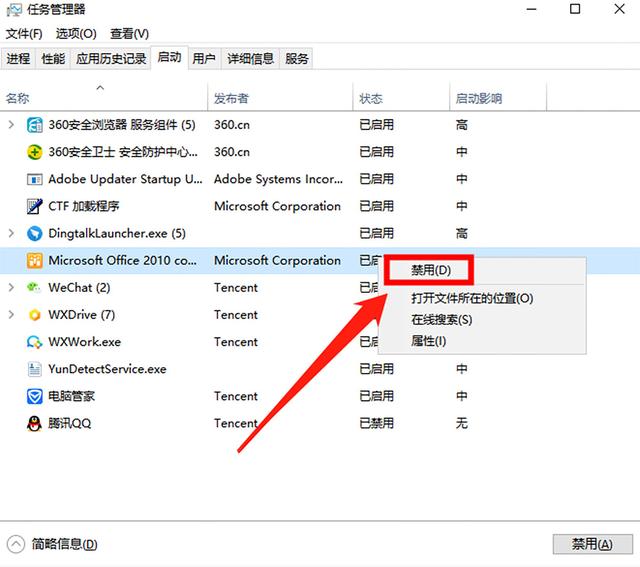Click the 高 impact value for DingtalkLauncher.exe
The image size is (640, 567).
point(462,233)
